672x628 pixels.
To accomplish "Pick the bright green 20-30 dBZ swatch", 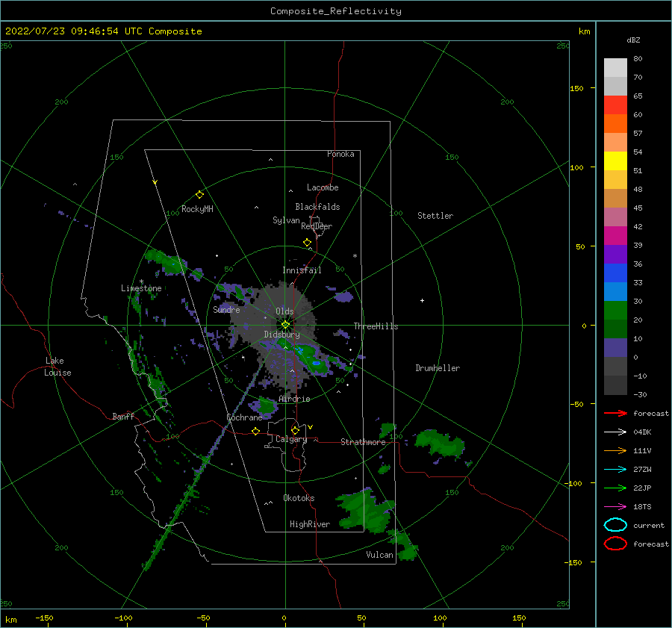I will tap(615, 311).
